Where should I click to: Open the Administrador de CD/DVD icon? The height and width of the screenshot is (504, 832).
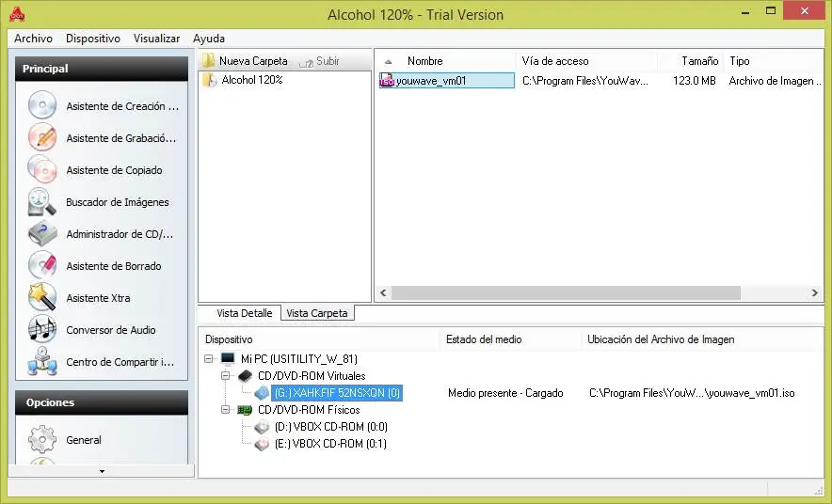coord(42,233)
